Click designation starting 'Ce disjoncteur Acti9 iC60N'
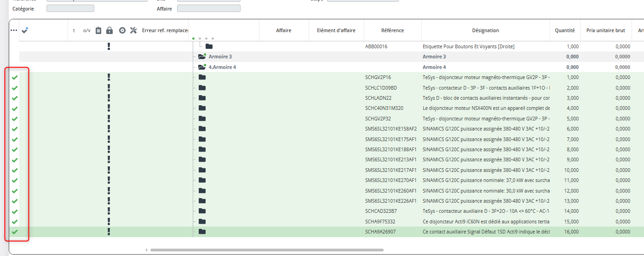This screenshot has width=644, height=256. (486, 222)
